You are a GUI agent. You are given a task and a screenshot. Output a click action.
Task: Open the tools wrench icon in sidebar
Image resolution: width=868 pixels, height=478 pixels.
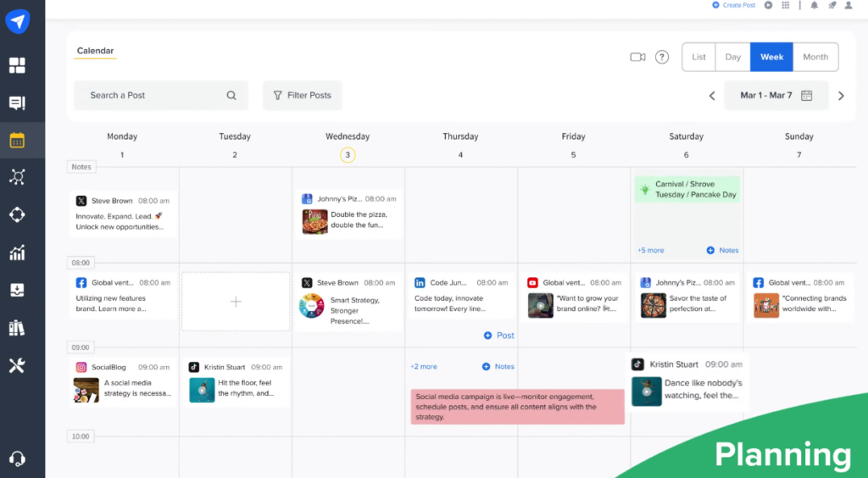point(17,365)
